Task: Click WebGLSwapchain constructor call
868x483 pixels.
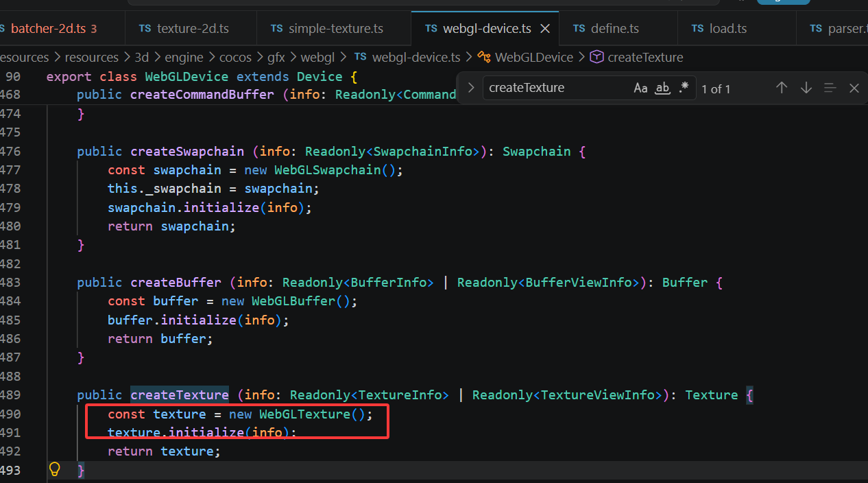Action: pos(327,170)
